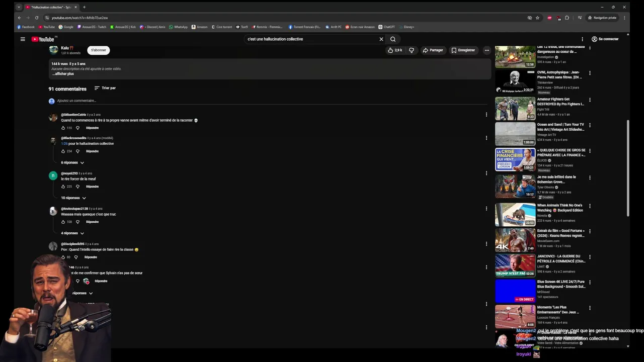644x362 pixels.
Task: Open @toutoutupac2128 profile link
Action: click(x=74, y=209)
